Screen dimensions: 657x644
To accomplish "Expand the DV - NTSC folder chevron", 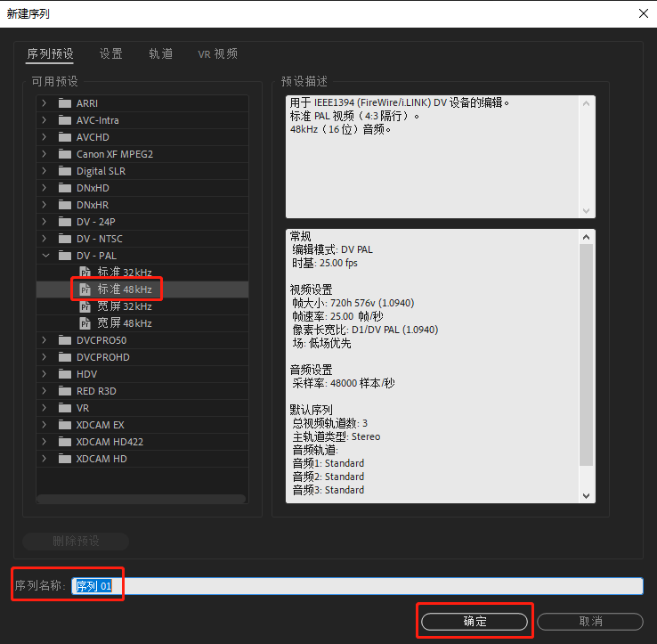I will coord(44,239).
